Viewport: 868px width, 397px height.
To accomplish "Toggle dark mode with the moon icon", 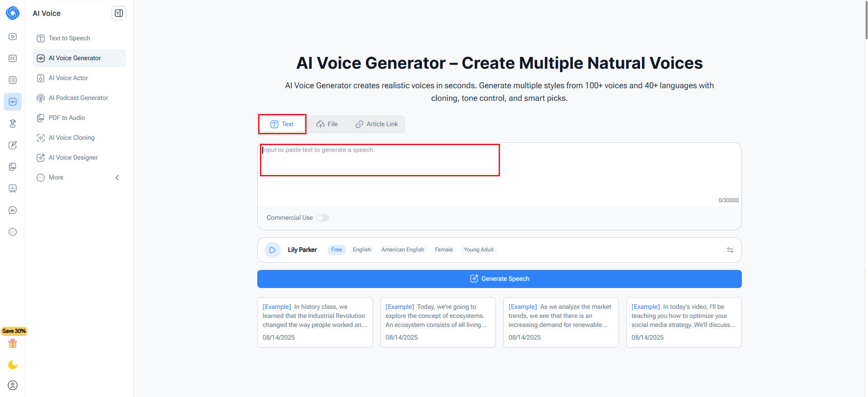I will (13, 365).
